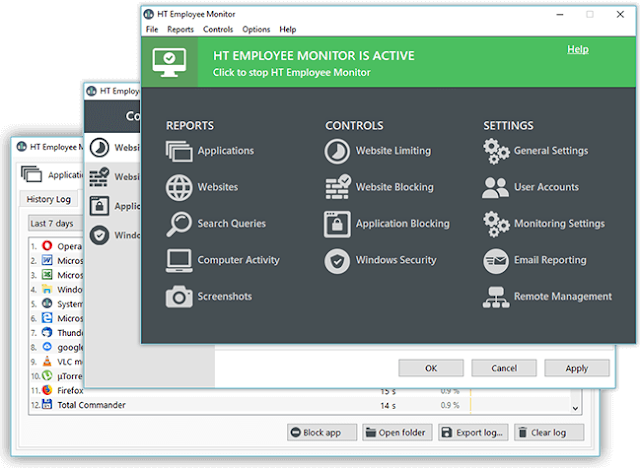The image size is (640, 468).
Task: Click the Block app button
Action: (322, 433)
